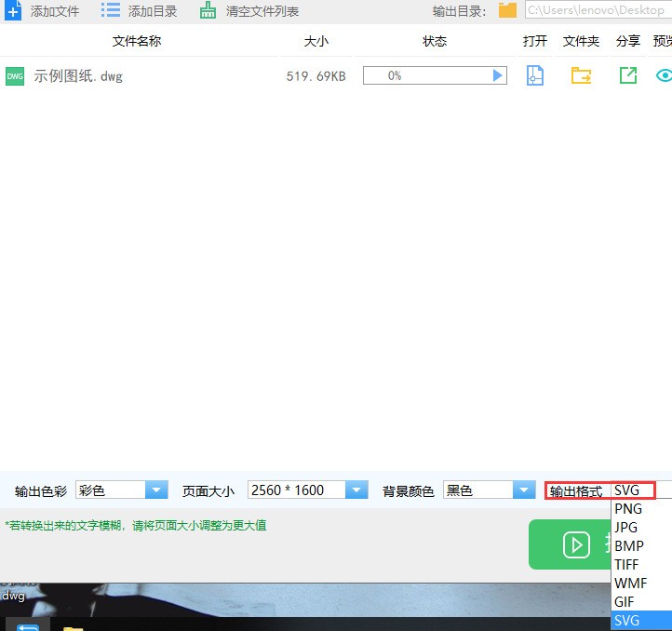Expand the 输出色彩 dropdown arrow

click(x=156, y=490)
